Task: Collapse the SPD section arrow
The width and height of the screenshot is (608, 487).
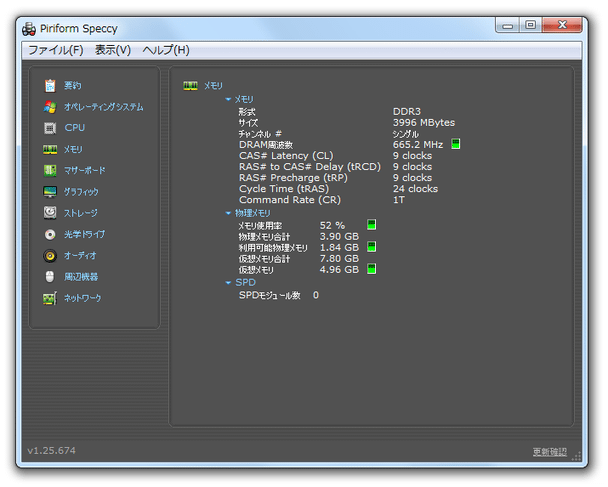Action: (228, 283)
